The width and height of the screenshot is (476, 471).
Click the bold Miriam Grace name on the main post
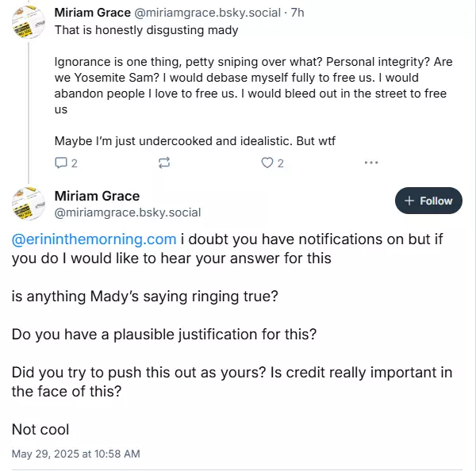(x=97, y=196)
